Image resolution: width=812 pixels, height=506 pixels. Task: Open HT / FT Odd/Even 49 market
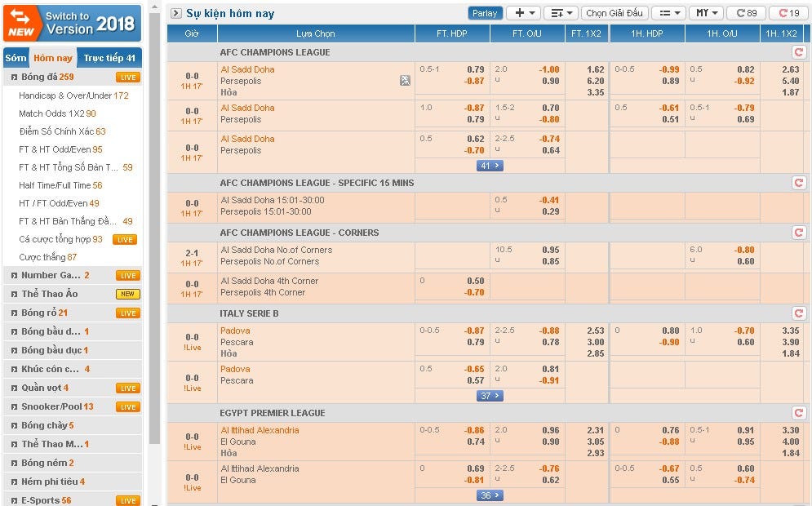click(59, 203)
